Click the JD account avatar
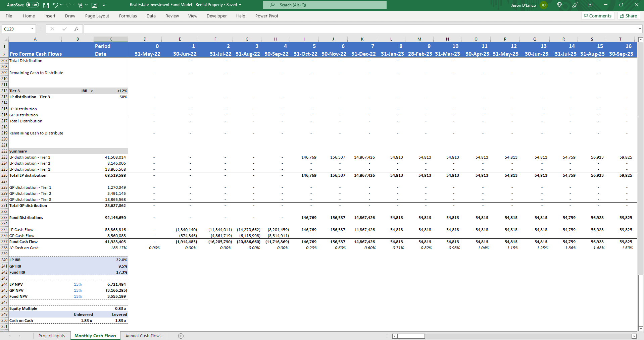This screenshot has width=644, height=340. 543,5
